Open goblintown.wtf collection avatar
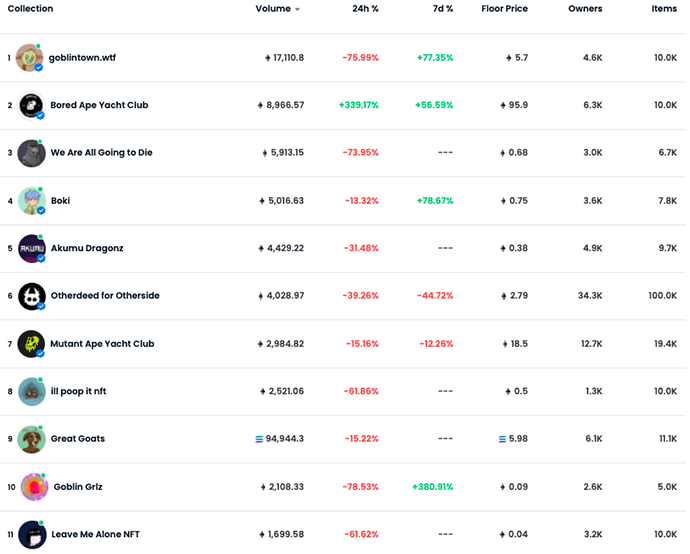This screenshot has height=554, width=690. [29, 58]
